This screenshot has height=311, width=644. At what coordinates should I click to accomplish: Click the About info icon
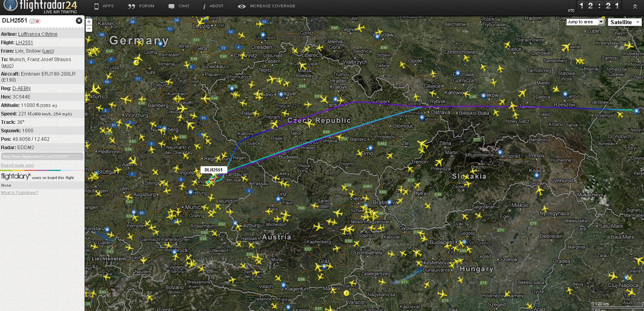[204, 6]
